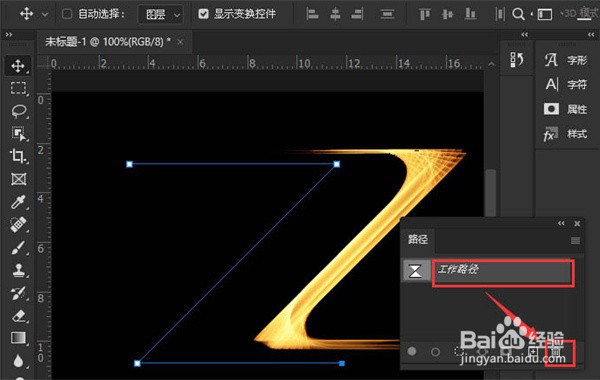
Task: Open the 字符 character panel
Action: [566, 84]
